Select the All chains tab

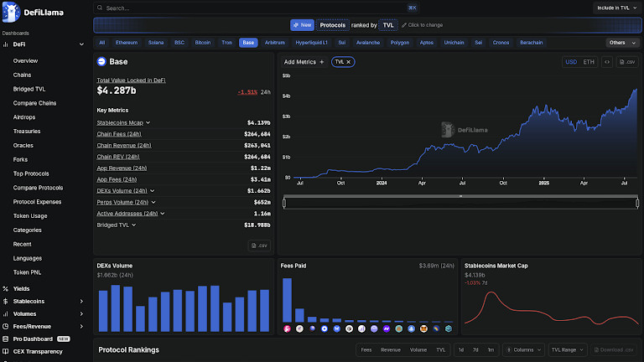click(x=101, y=43)
